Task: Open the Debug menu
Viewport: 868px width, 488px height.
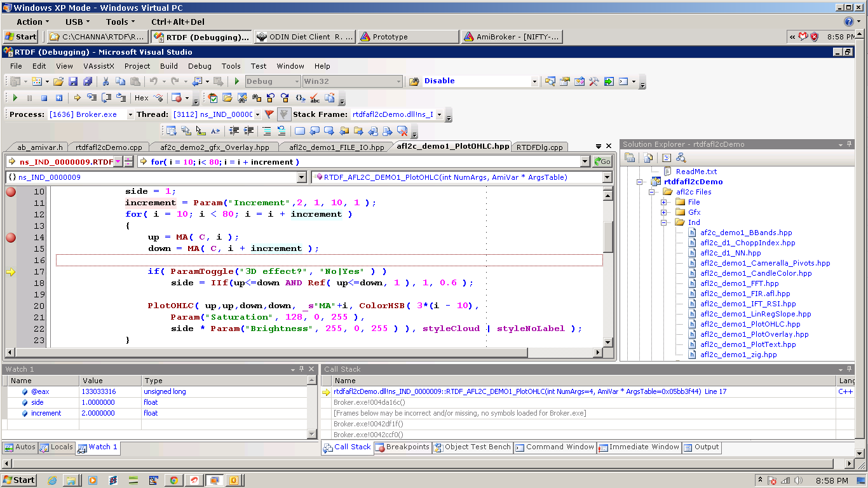Action: coord(200,66)
